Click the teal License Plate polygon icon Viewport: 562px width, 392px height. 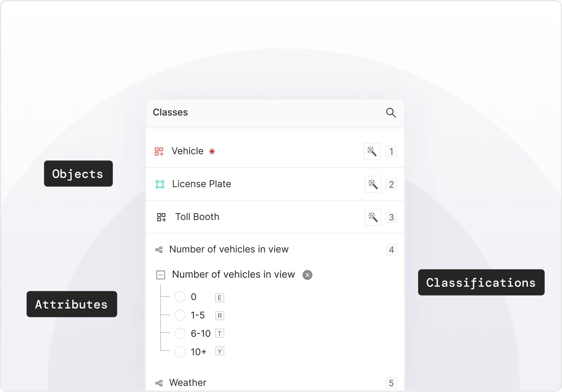pos(160,184)
